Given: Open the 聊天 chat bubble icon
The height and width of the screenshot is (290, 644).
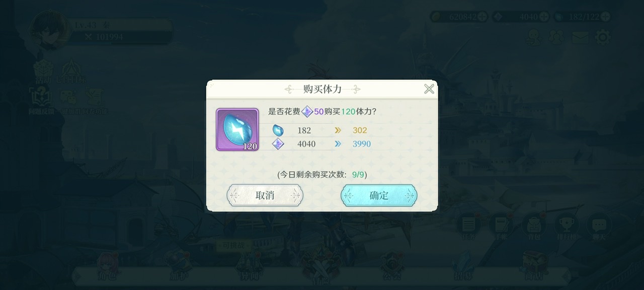Looking at the screenshot, I should click(x=599, y=227).
